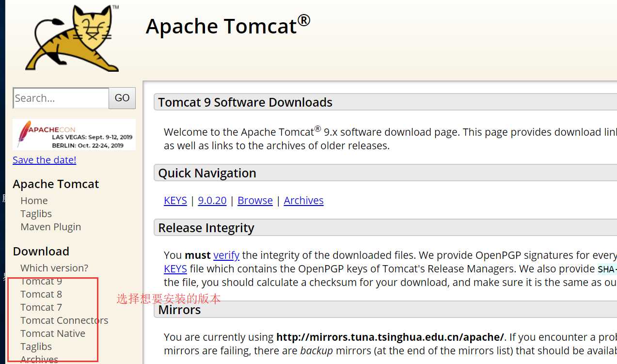Click the Search input field

coord(61,98)
